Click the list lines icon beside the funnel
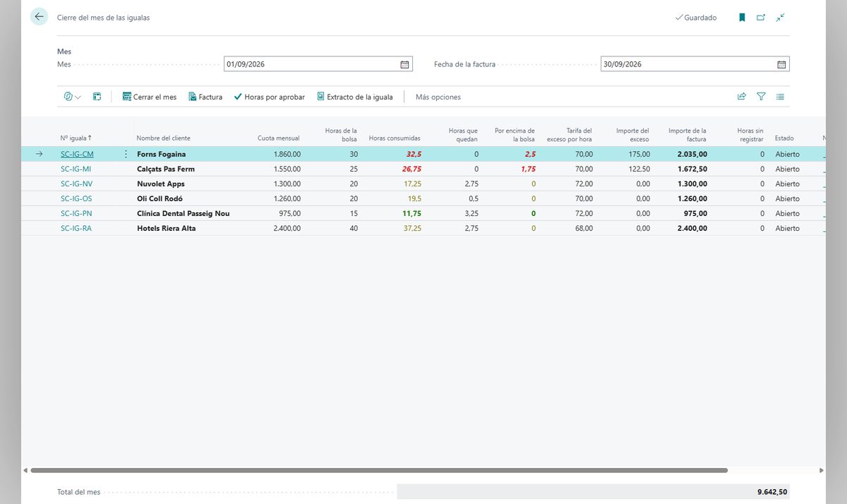847x504 pixels. point(780,97)
